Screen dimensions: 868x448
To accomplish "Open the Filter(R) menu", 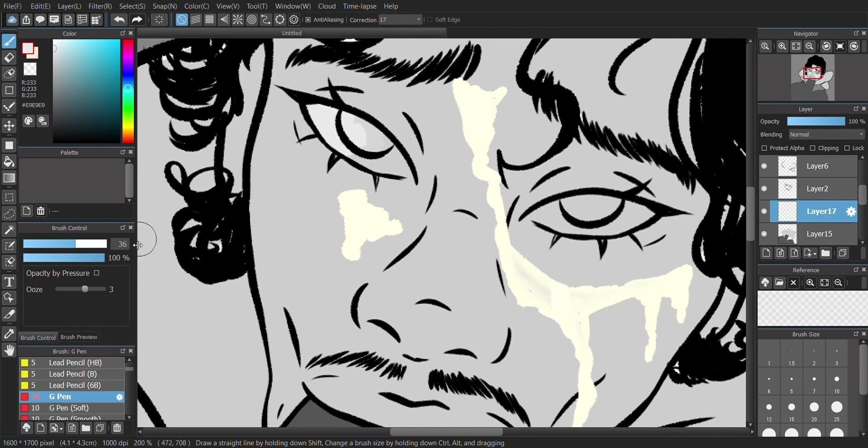I will coord(100,6).
